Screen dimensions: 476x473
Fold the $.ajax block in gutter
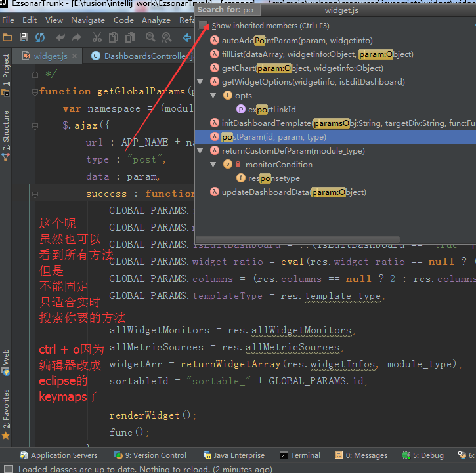point(35,125)
